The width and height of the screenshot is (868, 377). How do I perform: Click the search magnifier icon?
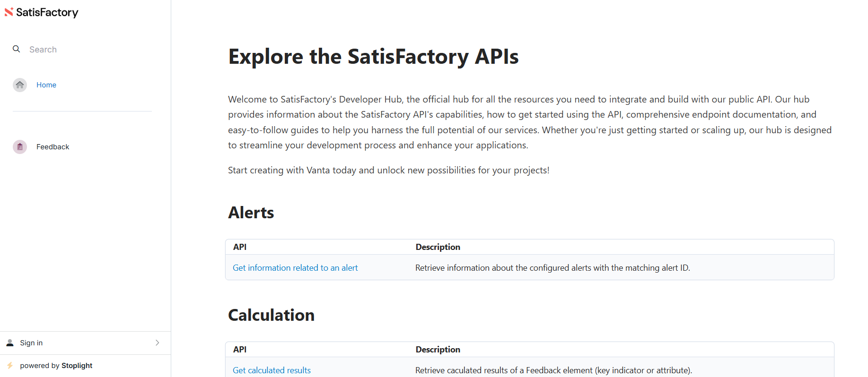(17, 49)
